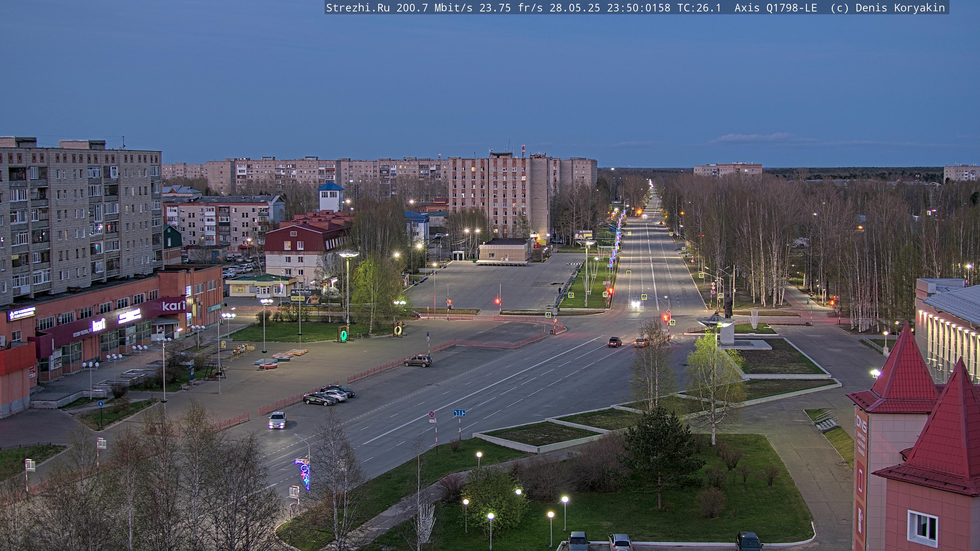Select the "TC:26.1" temperature reading
The width and height of the screenshot is (980, 551).
coord(699,8)
